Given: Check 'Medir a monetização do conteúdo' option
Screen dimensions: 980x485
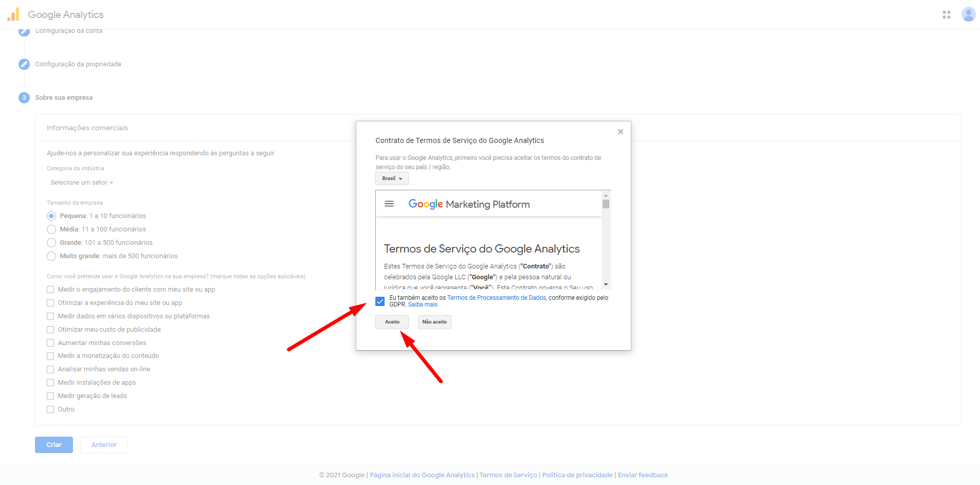Looking at the screenshot, I should click(50, 356).
